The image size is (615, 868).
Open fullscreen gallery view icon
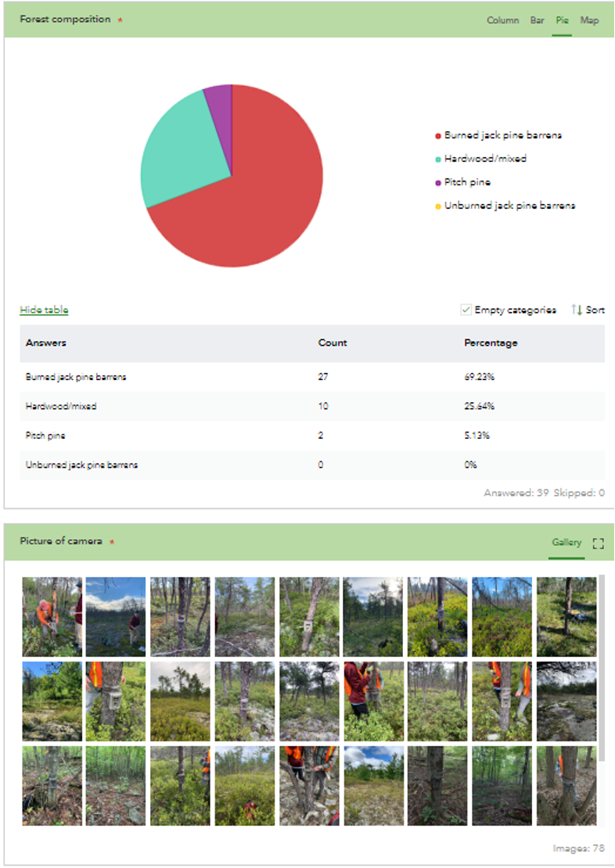click(598, 543)
